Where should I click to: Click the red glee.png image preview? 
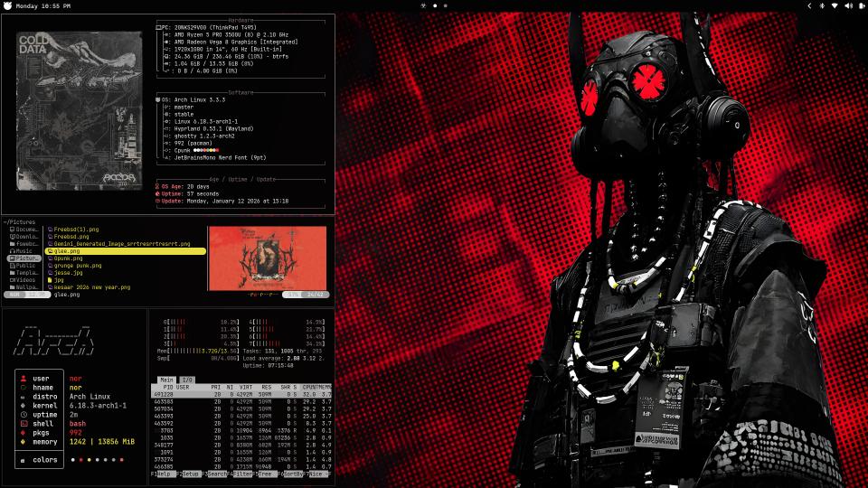[267, 258]
